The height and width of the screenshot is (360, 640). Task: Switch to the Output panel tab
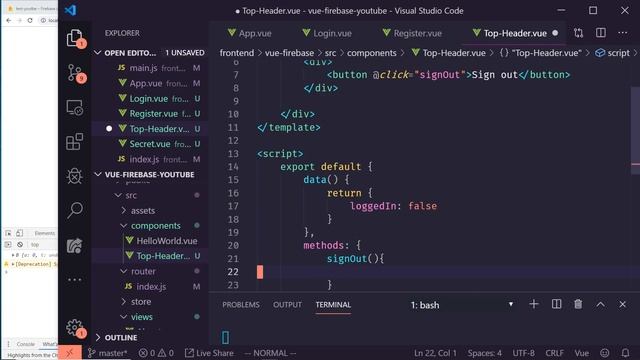[287, 304]
